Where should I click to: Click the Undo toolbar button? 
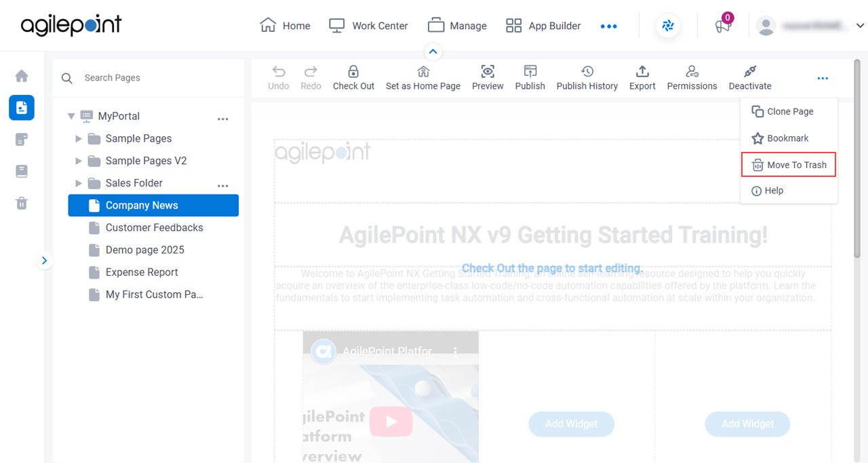click(x=279, y=78)
